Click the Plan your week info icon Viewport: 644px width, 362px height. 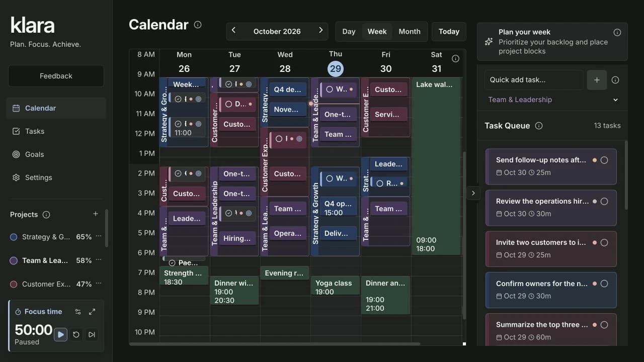coord(617,32)
